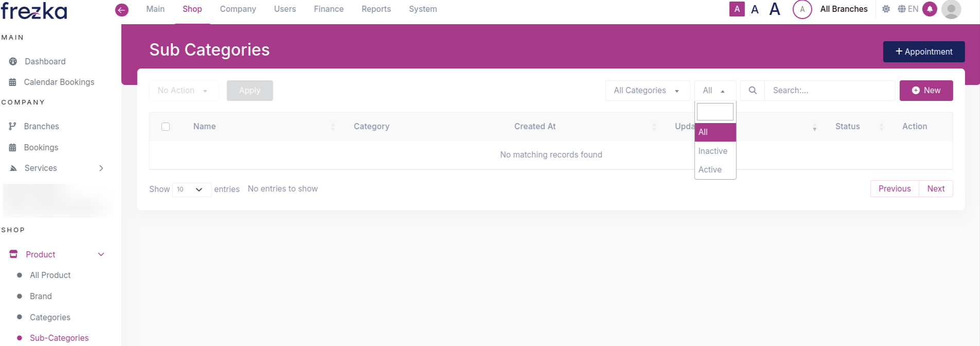
Task: Click the sidebar collapse back-arrow icon
Action: [122, 10]
